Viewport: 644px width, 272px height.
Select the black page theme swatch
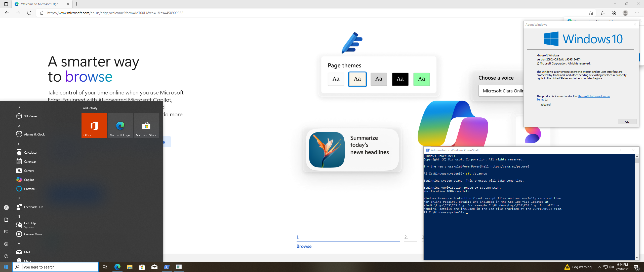400,79
